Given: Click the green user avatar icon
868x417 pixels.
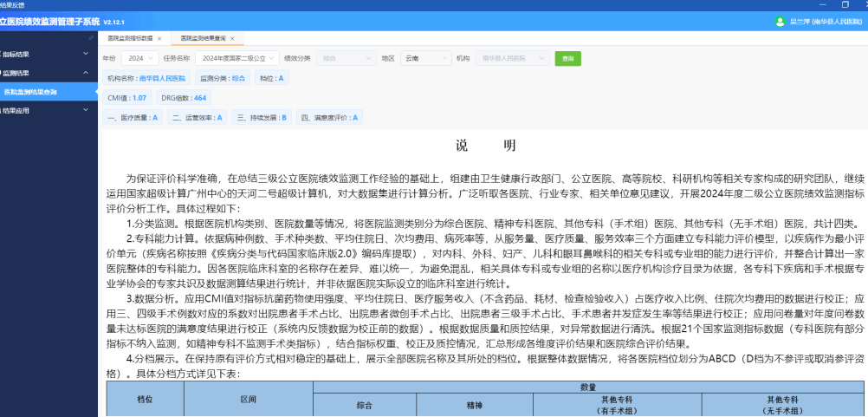Looking at the screenshot, I should coord(780,22).
